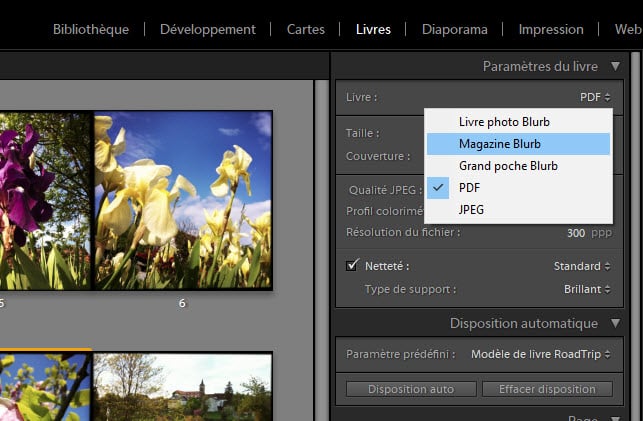Choose JPEG as book format
The image size is (643, 421).
point(518,209)
